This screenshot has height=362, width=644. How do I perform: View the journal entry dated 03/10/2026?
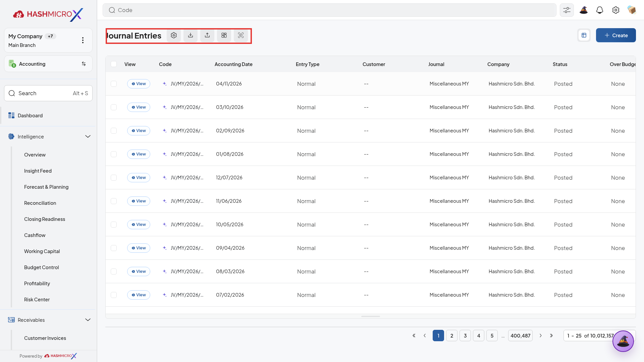tap(139, 107)
